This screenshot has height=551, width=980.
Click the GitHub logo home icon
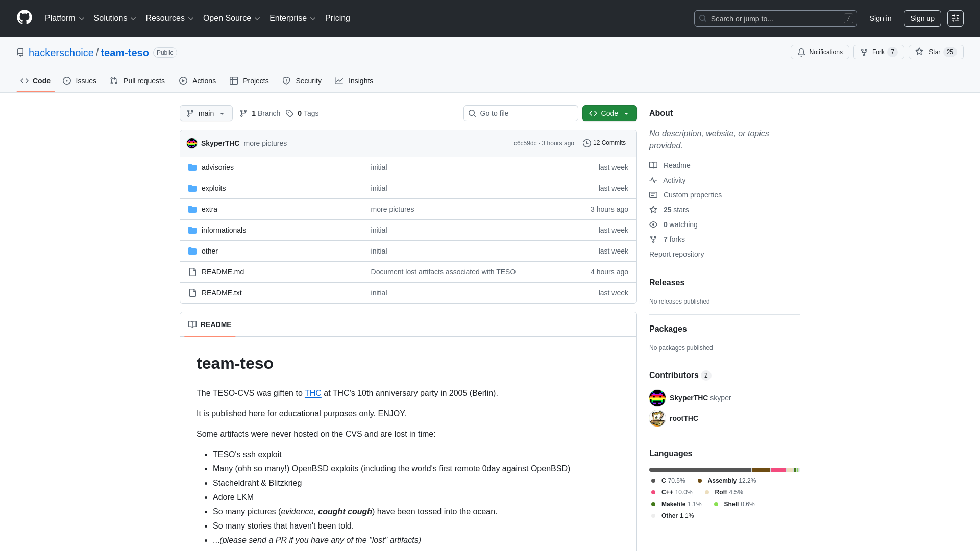click(x=23, y=18)
